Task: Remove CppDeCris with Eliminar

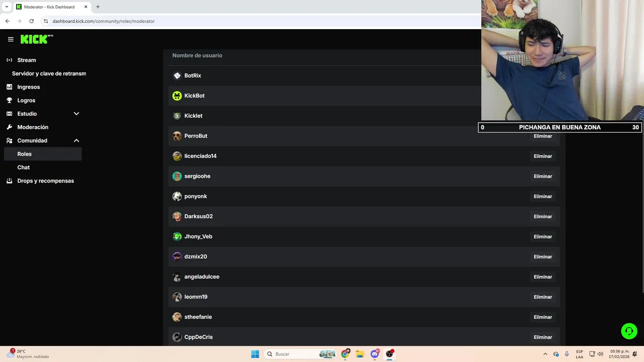Action: pos(543,337)
